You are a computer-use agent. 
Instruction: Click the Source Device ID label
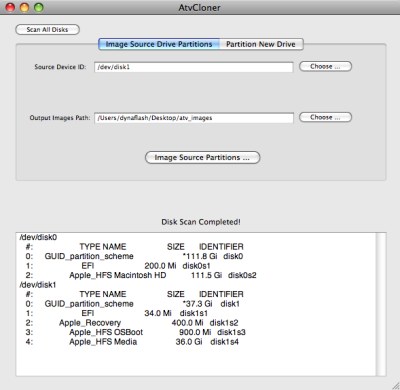[x=60, y=67]
